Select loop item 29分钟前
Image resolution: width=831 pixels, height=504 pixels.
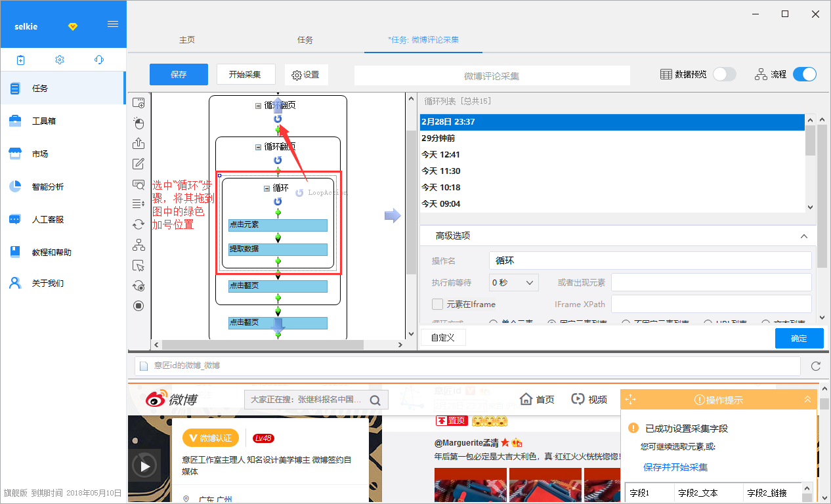pos(612,138)
